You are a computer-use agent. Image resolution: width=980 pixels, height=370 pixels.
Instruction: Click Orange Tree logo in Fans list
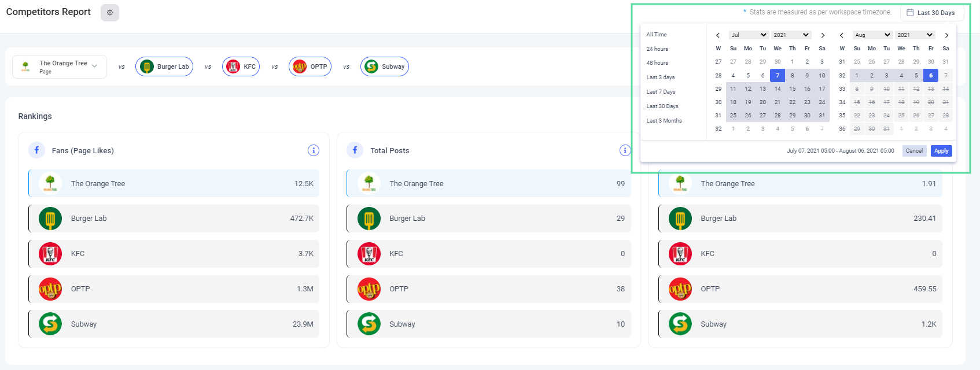(x=50, y=183)
